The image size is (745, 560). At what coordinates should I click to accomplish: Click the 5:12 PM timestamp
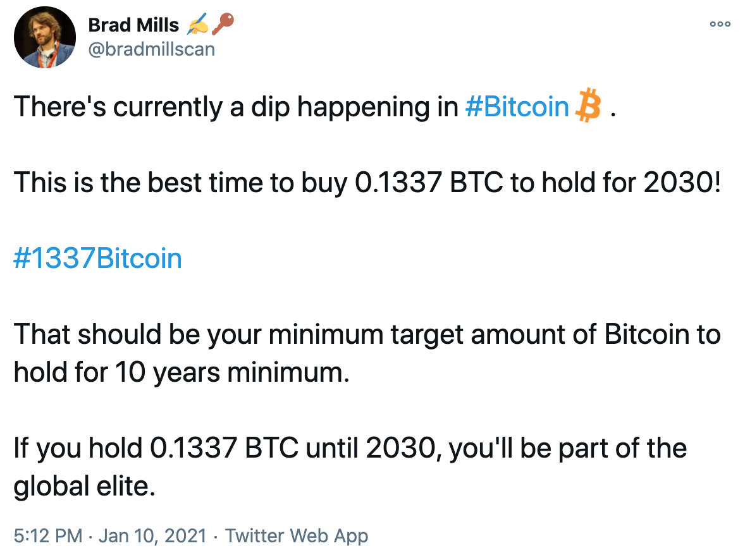(x=48, y=536)
